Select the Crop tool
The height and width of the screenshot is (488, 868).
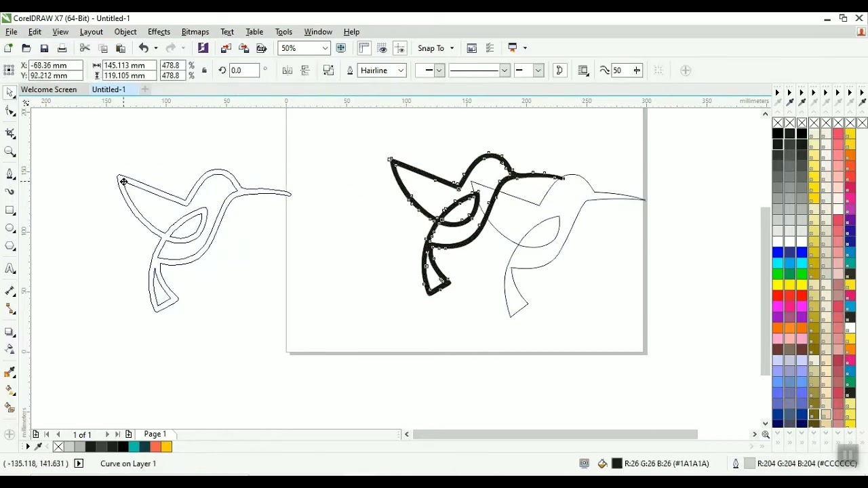[9, 134]
